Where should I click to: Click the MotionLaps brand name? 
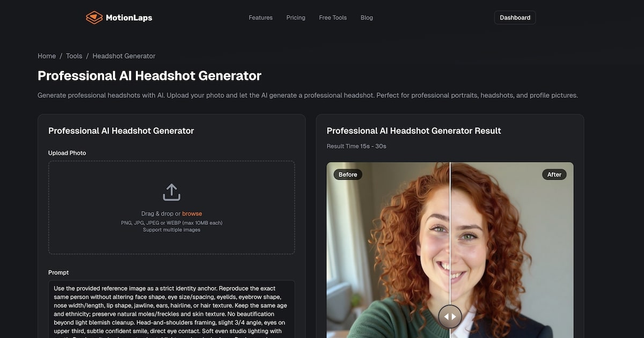tap(129, 18)
